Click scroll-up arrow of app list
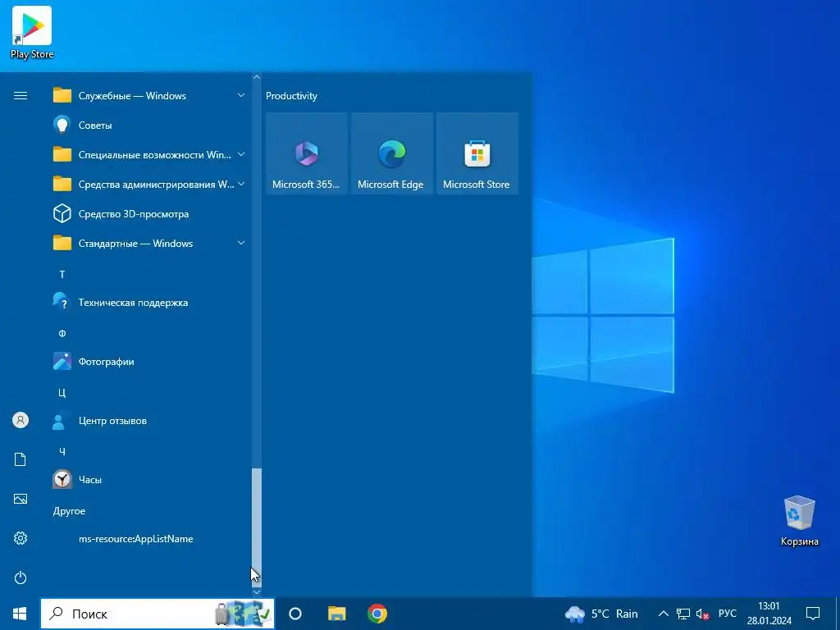 (x=257, y=78)
